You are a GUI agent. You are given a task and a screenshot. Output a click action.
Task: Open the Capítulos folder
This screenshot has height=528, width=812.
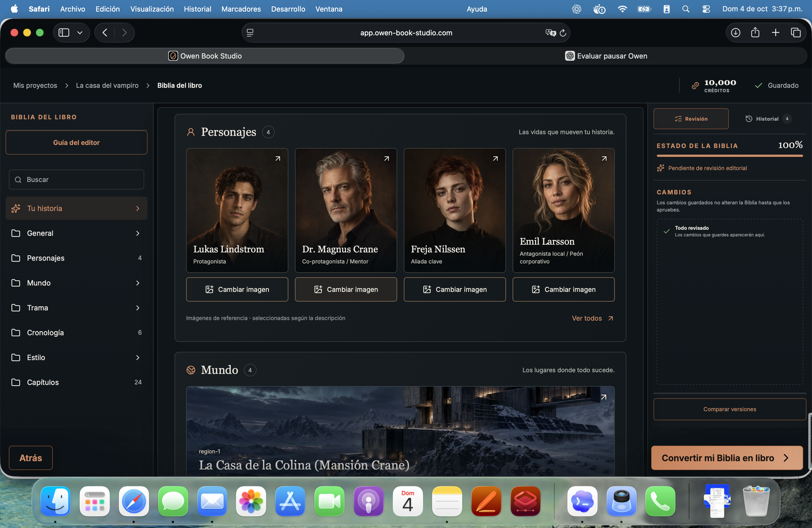77,382
